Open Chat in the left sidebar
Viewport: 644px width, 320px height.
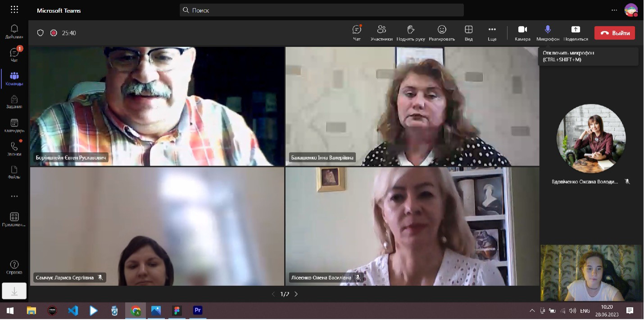point(14,54)
